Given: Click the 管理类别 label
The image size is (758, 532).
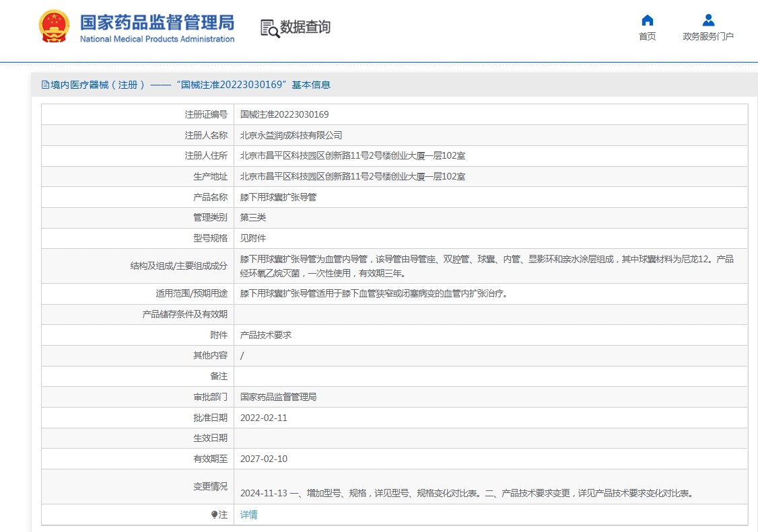Looking at the screenshot, I should [x=210, y=217].
